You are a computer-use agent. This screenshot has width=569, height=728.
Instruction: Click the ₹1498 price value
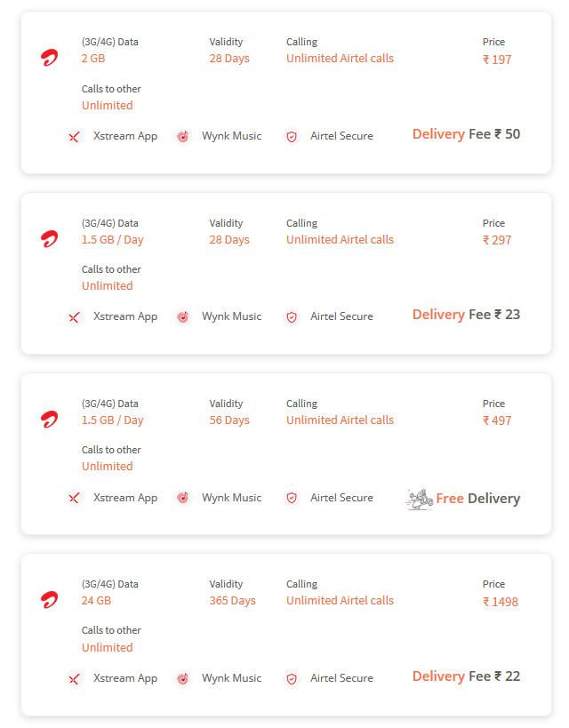click(501, 602)
